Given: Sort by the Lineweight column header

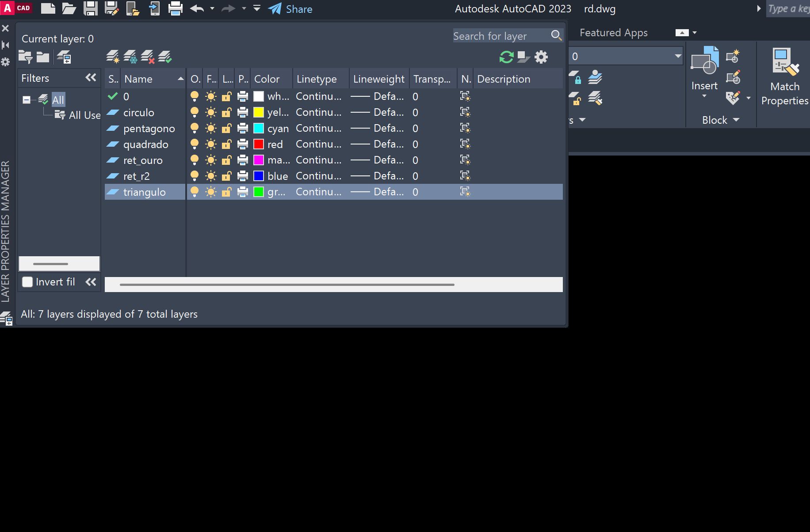Looking at the screenshot, I should pos(379,79).
